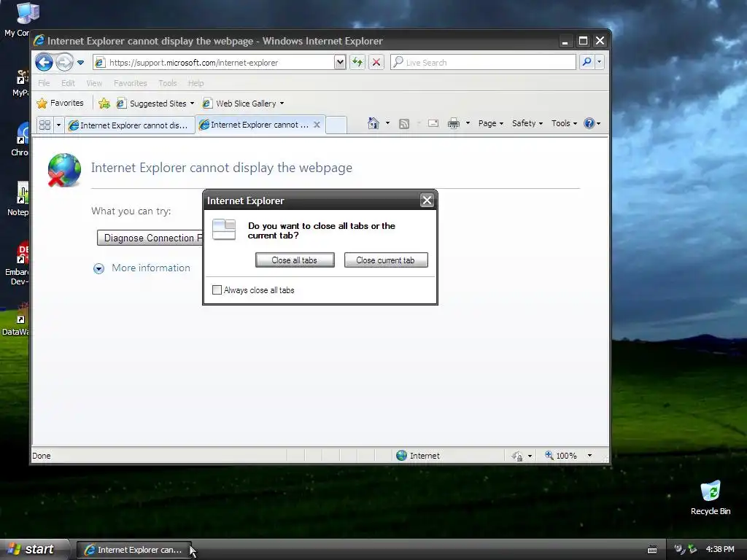The width and height of the screenshot is (747, 560).
Task: Open the Safety command menu
Action: point(527,123)
